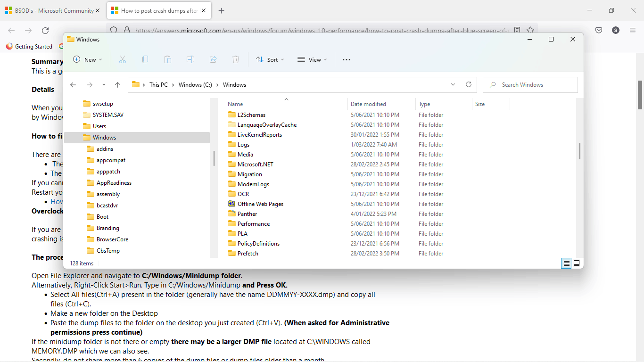The width and height of the screenshot is (644, 362).
Task: Open the View dropdown menu
Action: click(312, 60)
